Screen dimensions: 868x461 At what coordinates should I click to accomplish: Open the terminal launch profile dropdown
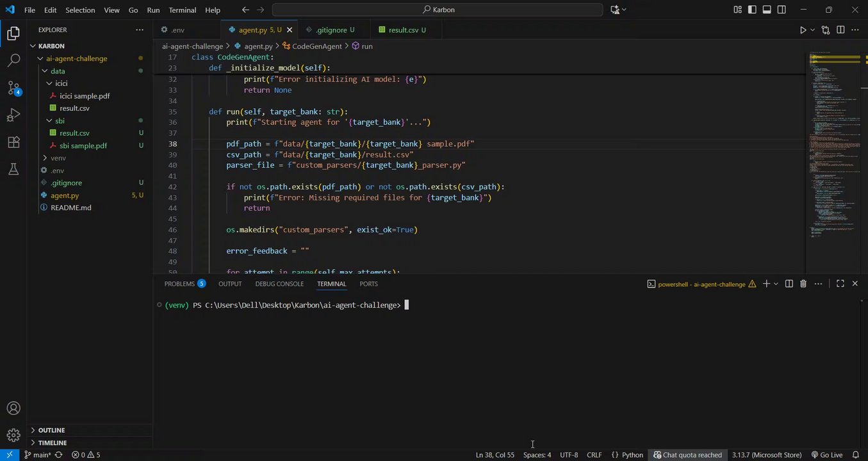776,284
